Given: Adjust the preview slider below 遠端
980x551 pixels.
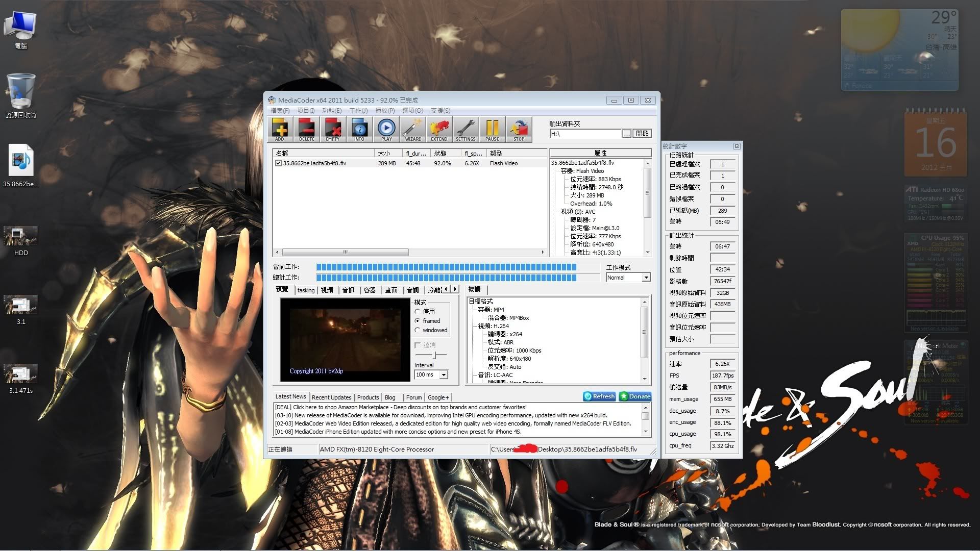Looking at the screenshot, I should [431, 355].
